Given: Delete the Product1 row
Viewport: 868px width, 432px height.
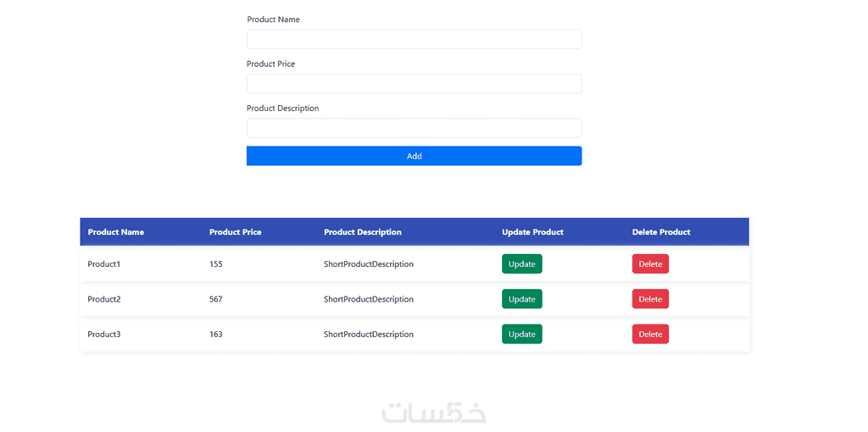Looking at the screenshot, I should point(650,263).
